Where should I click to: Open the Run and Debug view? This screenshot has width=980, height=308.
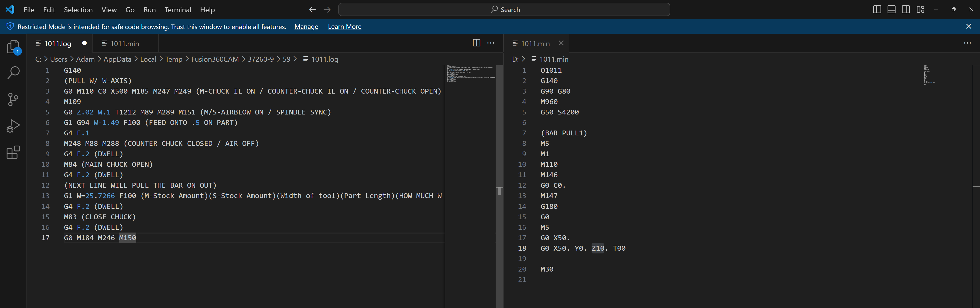pyautogui.click(x=13, y=126)
